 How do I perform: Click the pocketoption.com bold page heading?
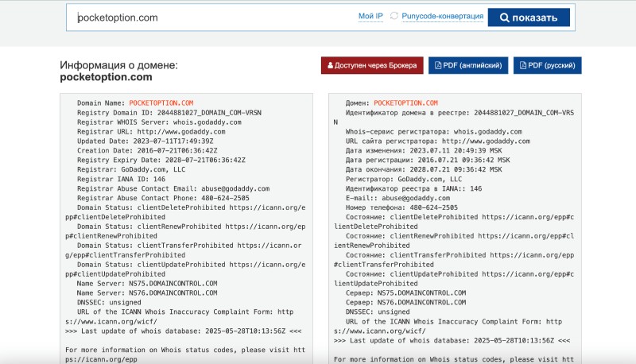(x=106, y=78)
